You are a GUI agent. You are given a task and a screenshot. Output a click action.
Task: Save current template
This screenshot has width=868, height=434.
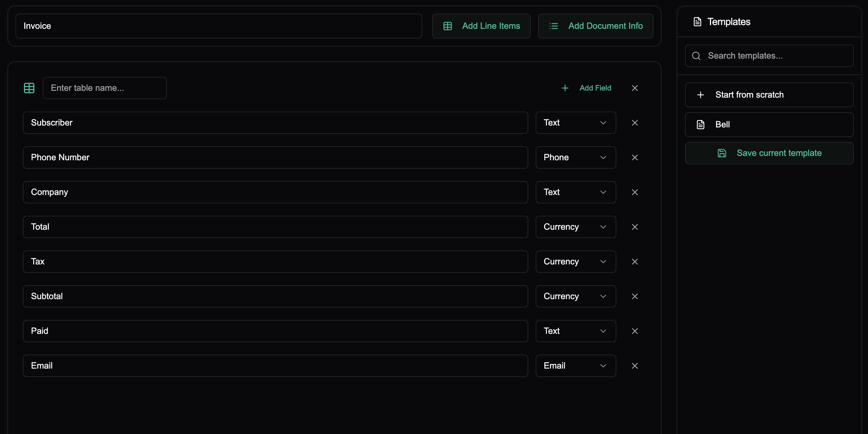(x=769, y=153)
